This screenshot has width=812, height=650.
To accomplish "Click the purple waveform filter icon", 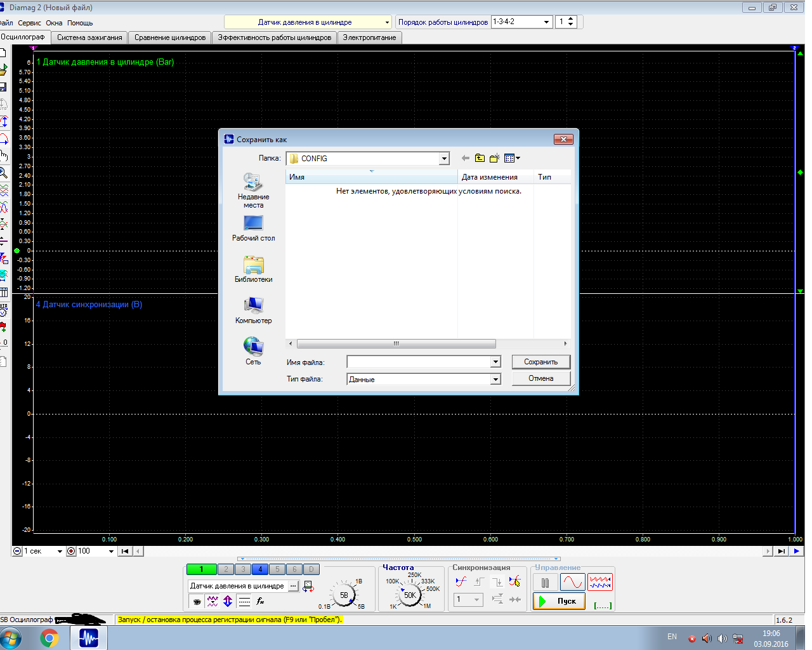I will coord(213,601).
